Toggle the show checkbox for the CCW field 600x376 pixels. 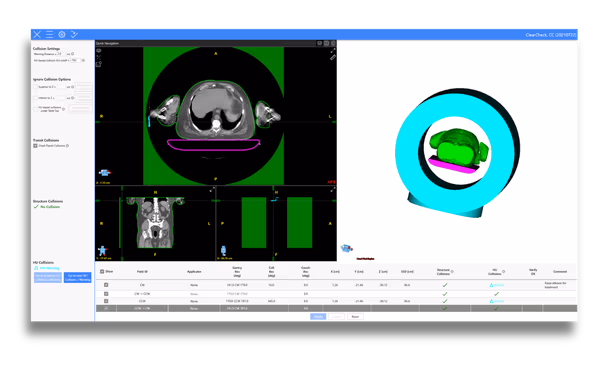(106, 301)
